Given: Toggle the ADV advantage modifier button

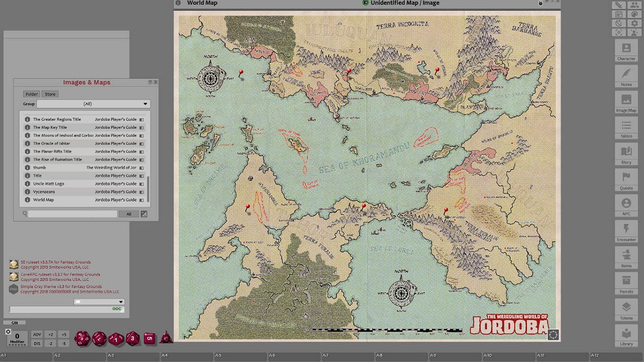Looking at the screenshot, I should [x=37, y=334].
